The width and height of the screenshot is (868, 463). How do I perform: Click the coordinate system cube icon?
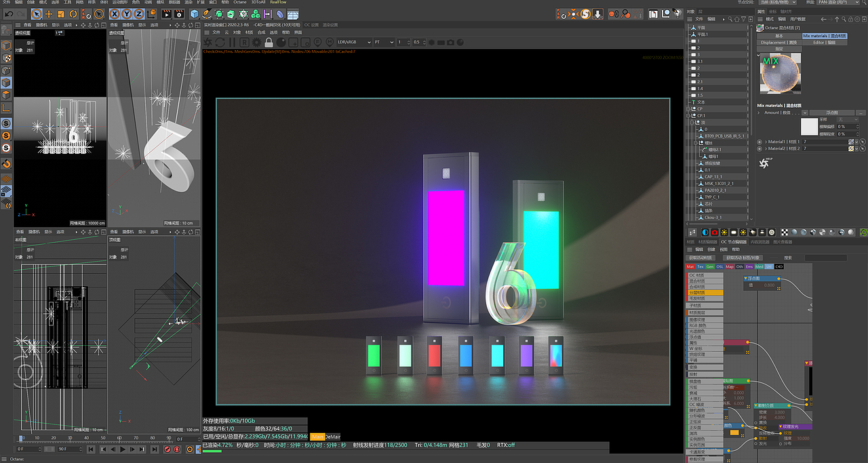(x=151, y=14)
